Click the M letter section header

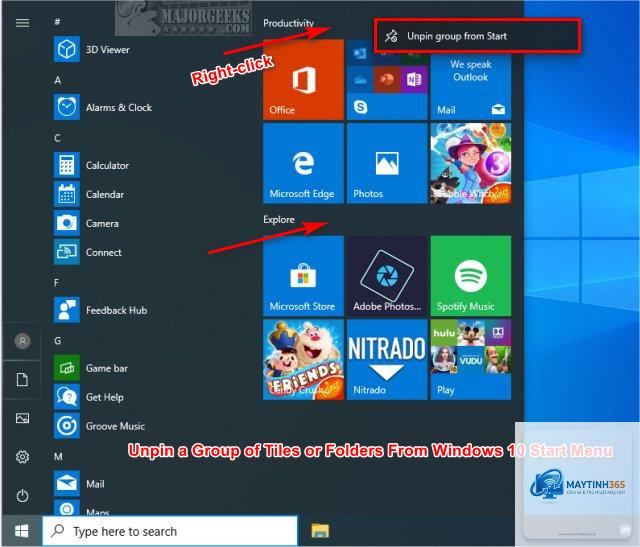tap(58, 456)
